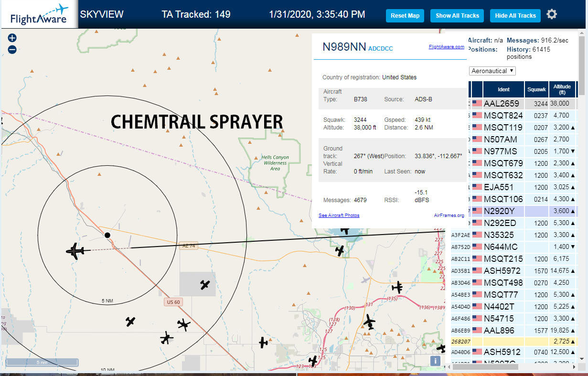Open the settings gear icon
Screen dimensions: 588x376
coord(552,14)
